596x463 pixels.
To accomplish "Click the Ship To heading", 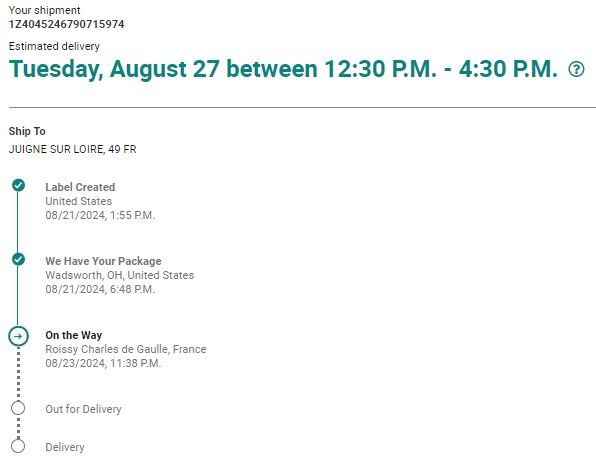I will (27, 131).
